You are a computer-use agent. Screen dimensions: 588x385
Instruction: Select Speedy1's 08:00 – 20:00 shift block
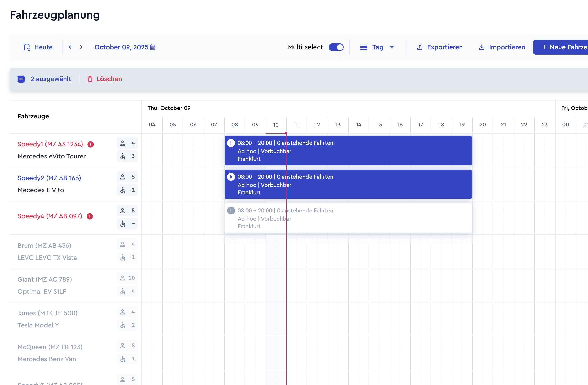[x=348, y=151]
